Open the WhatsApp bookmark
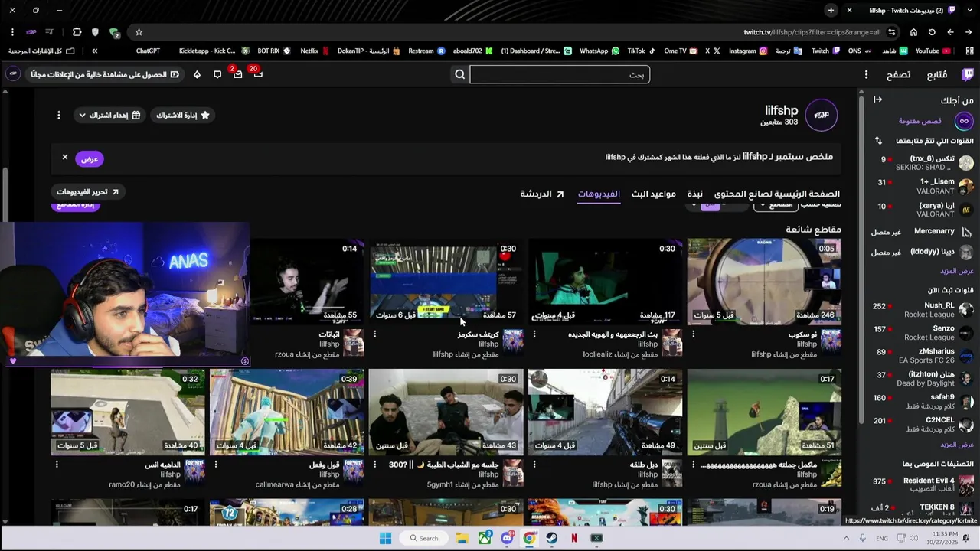The image size is (980, 551). point(599,51)
